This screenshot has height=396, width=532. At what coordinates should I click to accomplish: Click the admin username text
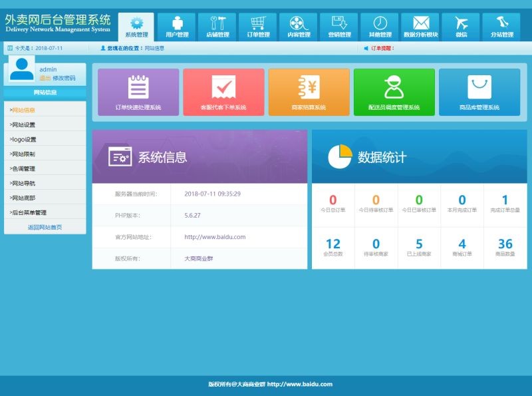(x=48, y=69)
